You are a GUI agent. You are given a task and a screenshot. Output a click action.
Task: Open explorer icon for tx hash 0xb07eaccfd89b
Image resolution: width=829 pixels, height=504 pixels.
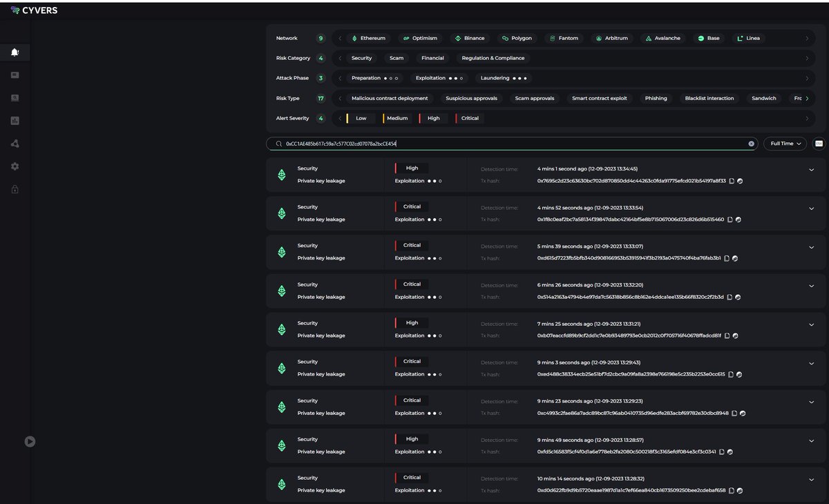tap(735, 336)
